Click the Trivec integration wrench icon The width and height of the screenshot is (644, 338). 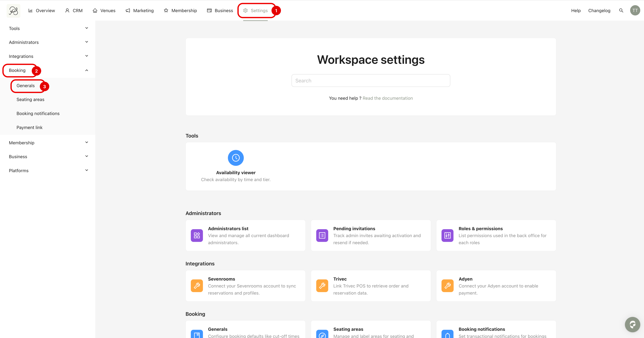click(x=322, y=285)
